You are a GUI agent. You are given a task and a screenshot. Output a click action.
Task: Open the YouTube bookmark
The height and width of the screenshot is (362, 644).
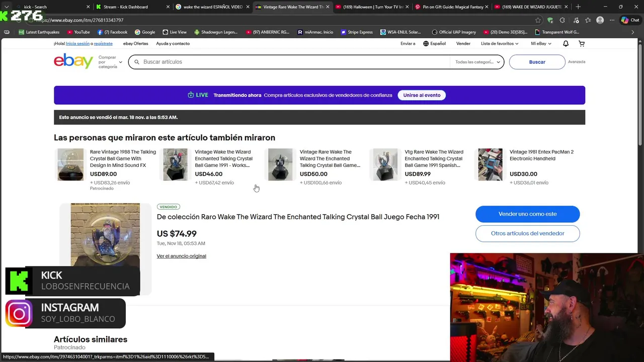78,32
